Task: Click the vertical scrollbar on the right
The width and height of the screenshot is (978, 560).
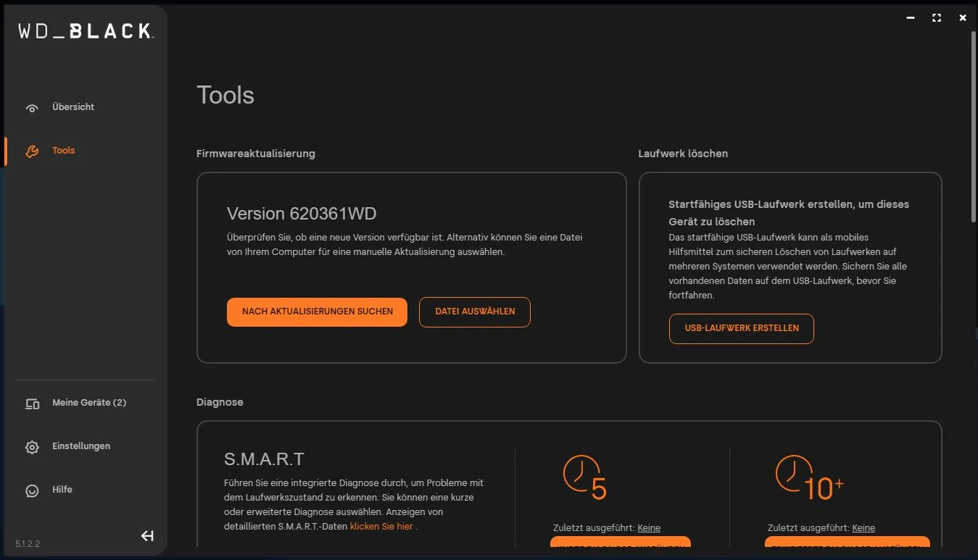Action: click(974, 127)
